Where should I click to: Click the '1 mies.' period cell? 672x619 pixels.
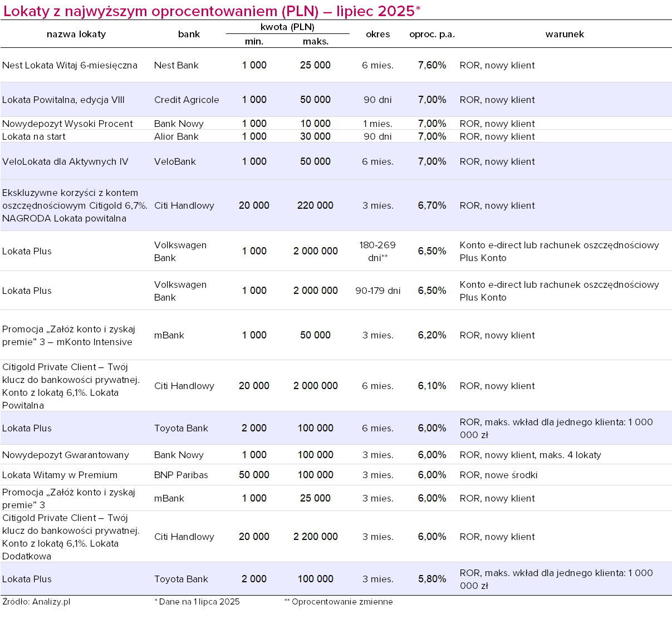[x=378, y=124]
